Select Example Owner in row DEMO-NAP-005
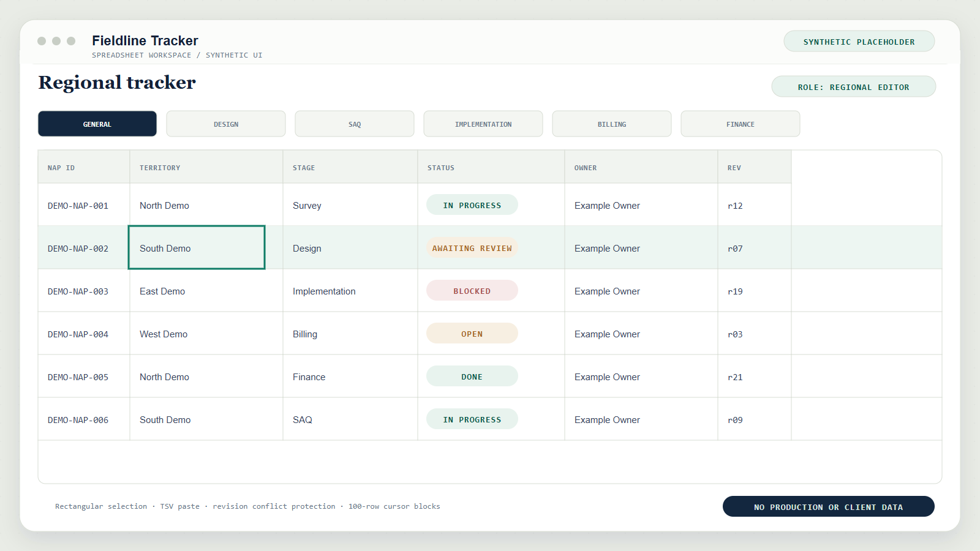The height and width of the screenshot is (551, 980). 641,377
